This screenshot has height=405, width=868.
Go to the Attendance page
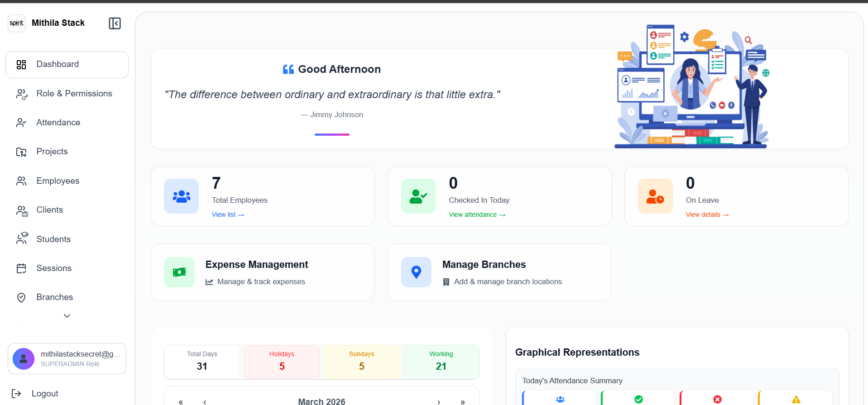67,123
